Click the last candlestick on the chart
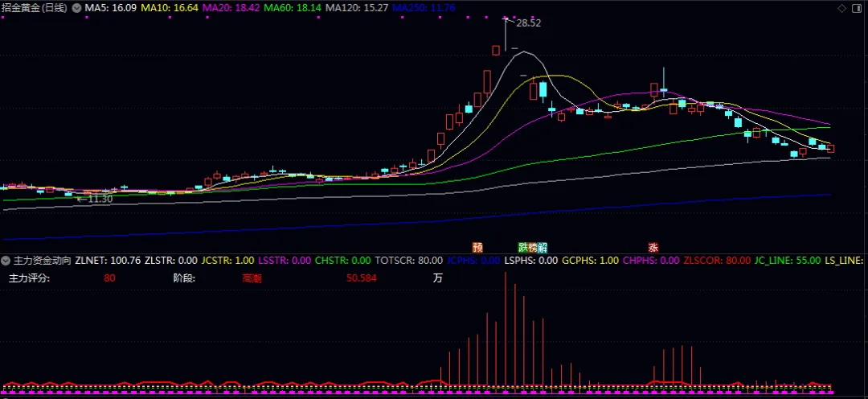 830,148
